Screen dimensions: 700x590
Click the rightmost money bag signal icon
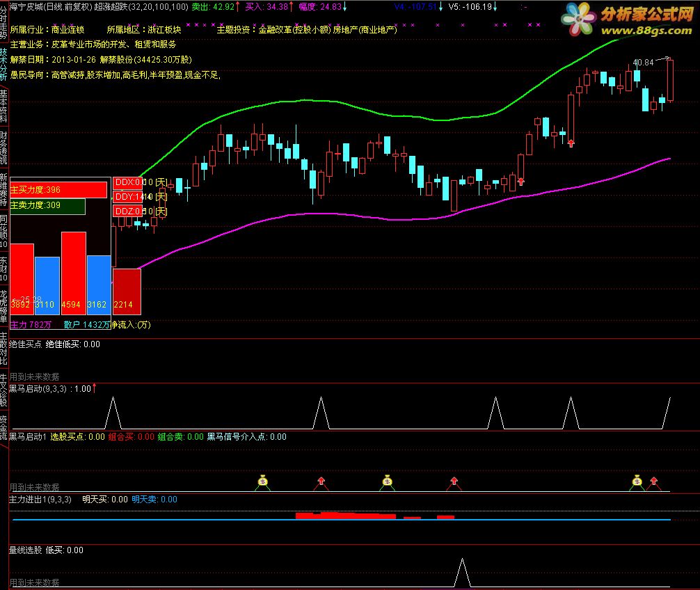pyautogui.click(x=637, y=481)
